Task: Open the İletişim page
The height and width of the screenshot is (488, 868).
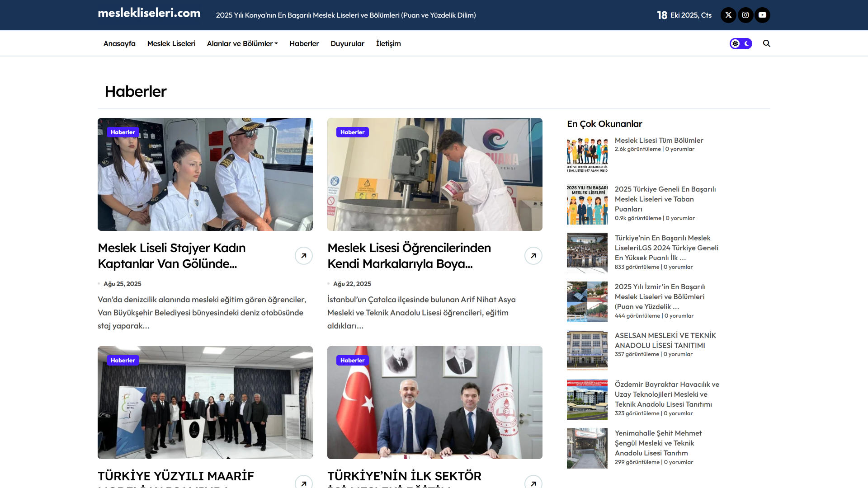Action: pos(388,43)
